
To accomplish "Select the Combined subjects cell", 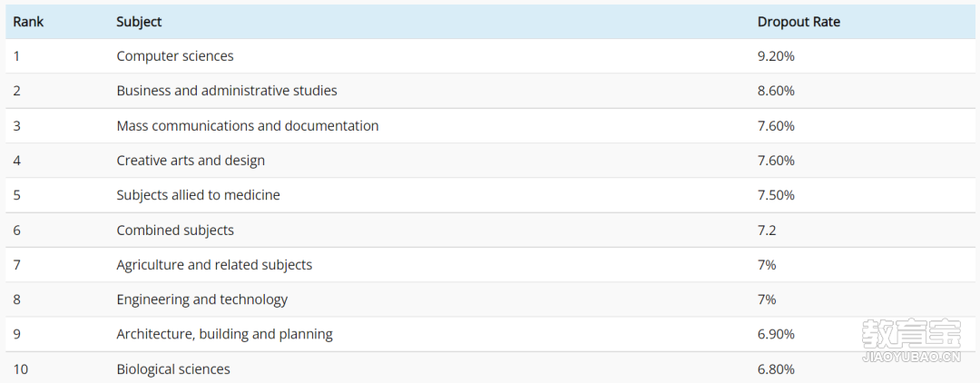I will (x=175, y=231).
